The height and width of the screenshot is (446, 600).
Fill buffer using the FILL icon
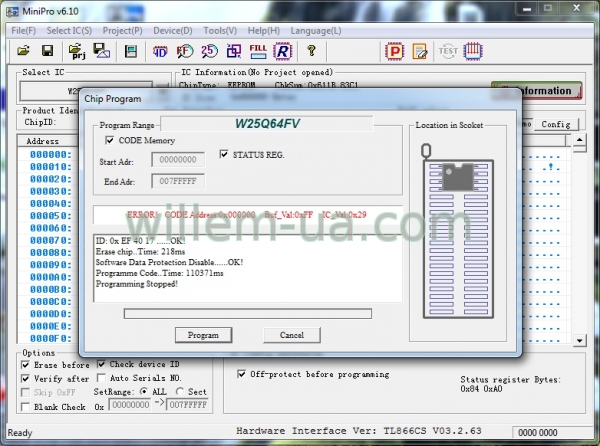coord(258,51)
